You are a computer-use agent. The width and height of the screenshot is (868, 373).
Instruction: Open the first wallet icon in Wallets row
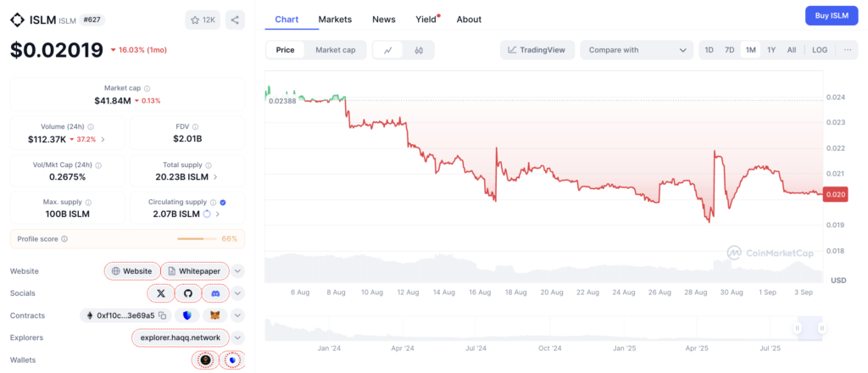[205, 360]
